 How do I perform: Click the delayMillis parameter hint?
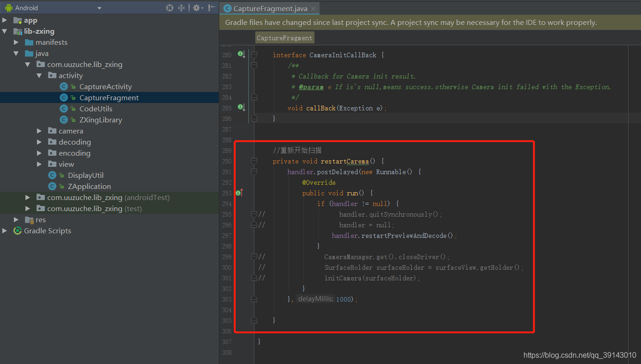tap(315, 299)
